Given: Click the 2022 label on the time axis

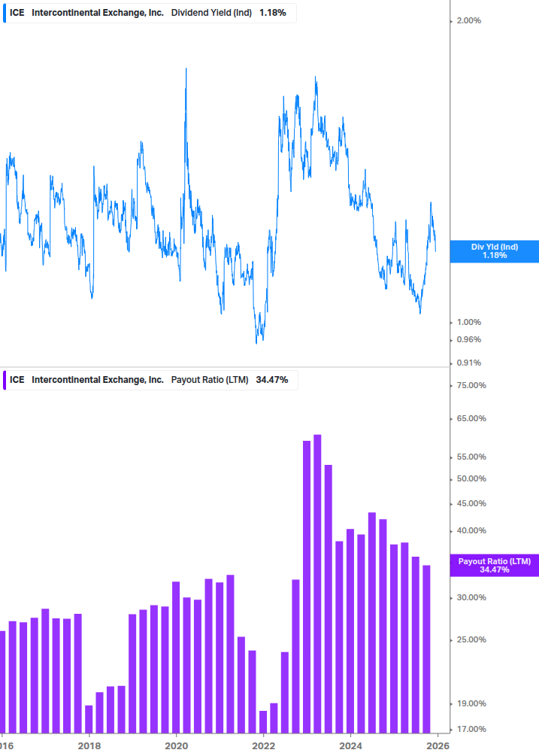Looking at the screenshot, I should [263, 746].
